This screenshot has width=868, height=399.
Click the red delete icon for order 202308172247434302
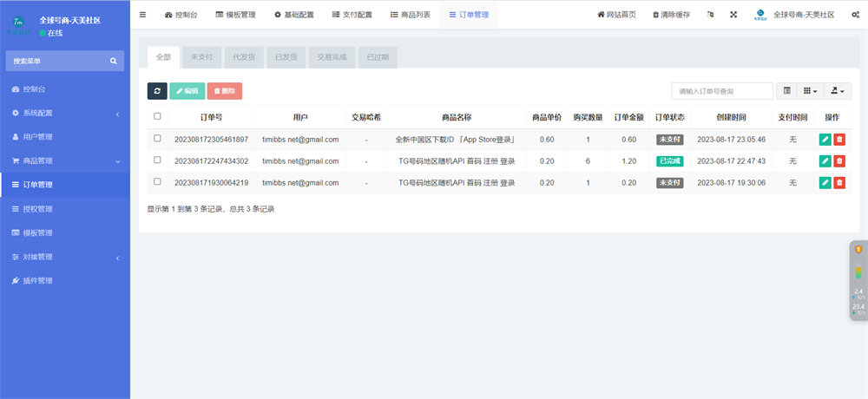click(839, 161)
